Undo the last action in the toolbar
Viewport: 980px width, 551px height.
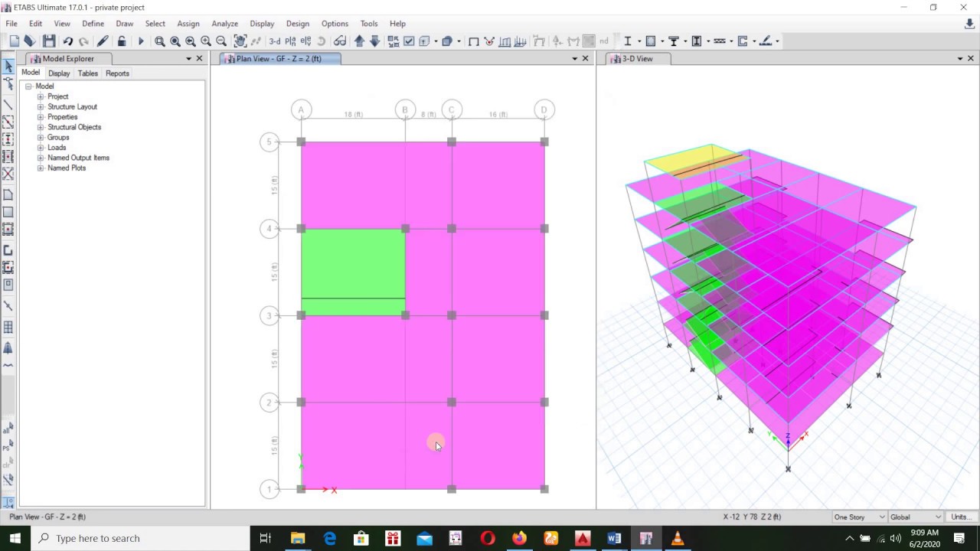tap(68, 41)
